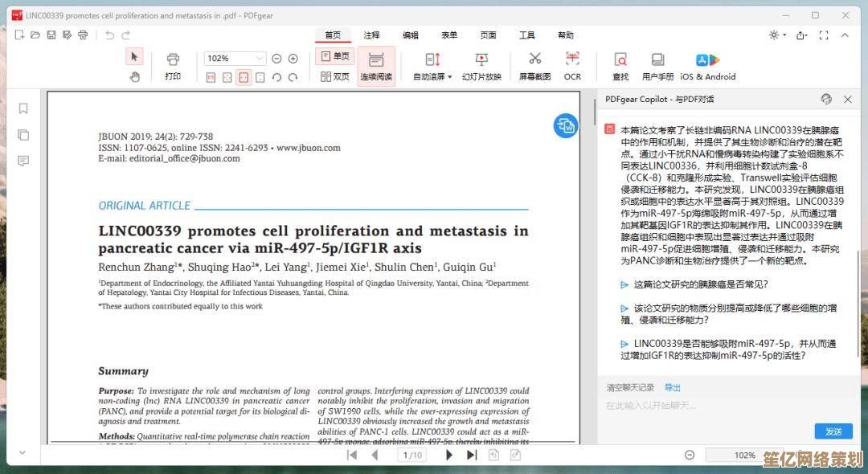Toggle 单页 single page view
Screen dimensions: 868x474
[335, 56]
